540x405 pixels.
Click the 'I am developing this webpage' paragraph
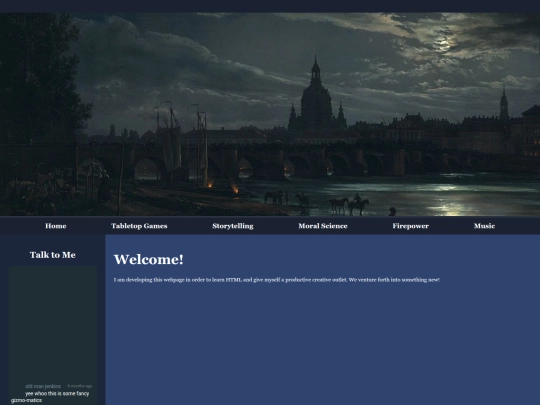click(277, 280)
